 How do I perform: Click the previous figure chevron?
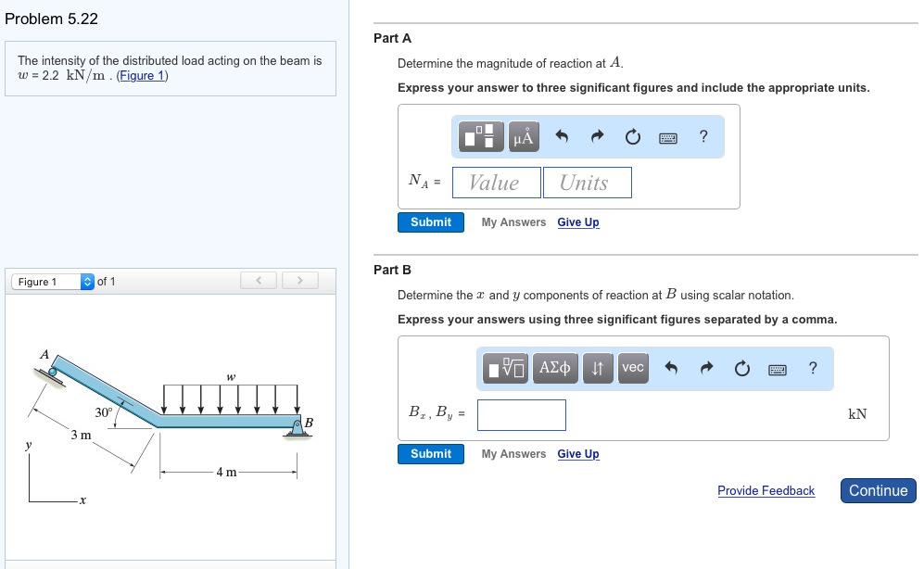(x=259, y=280)
